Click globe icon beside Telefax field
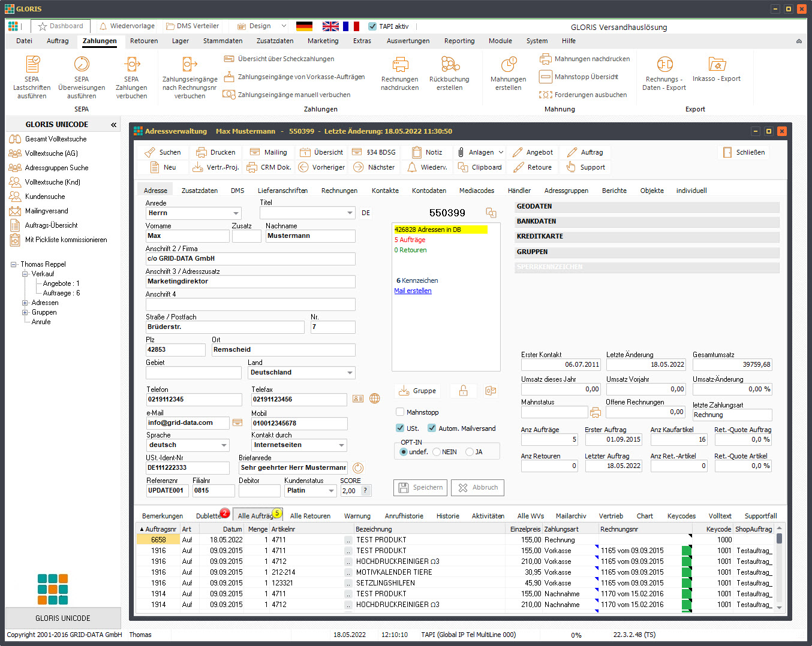This screenshot has width=812, height=646. click(375, 399)
